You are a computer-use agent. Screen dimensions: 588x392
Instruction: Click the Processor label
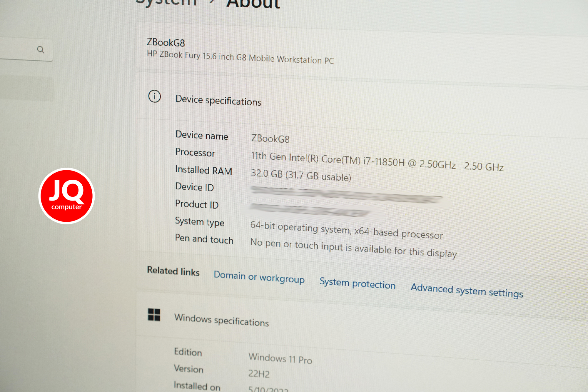[195, 152]
